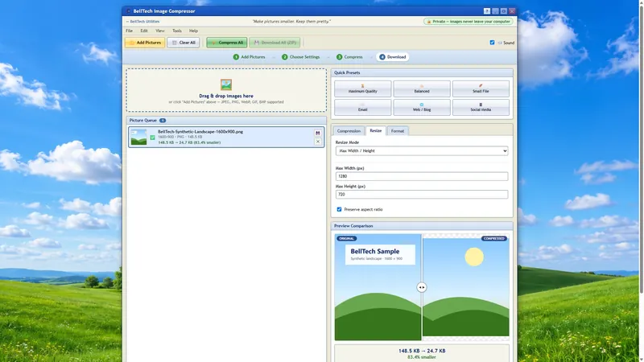
Task: Remove queued image with X icon
Action: [x=317, y=142]
